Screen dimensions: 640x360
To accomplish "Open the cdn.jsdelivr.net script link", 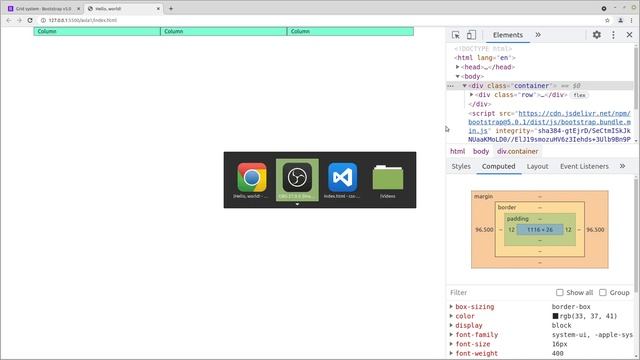I will [x=549, y=122].
